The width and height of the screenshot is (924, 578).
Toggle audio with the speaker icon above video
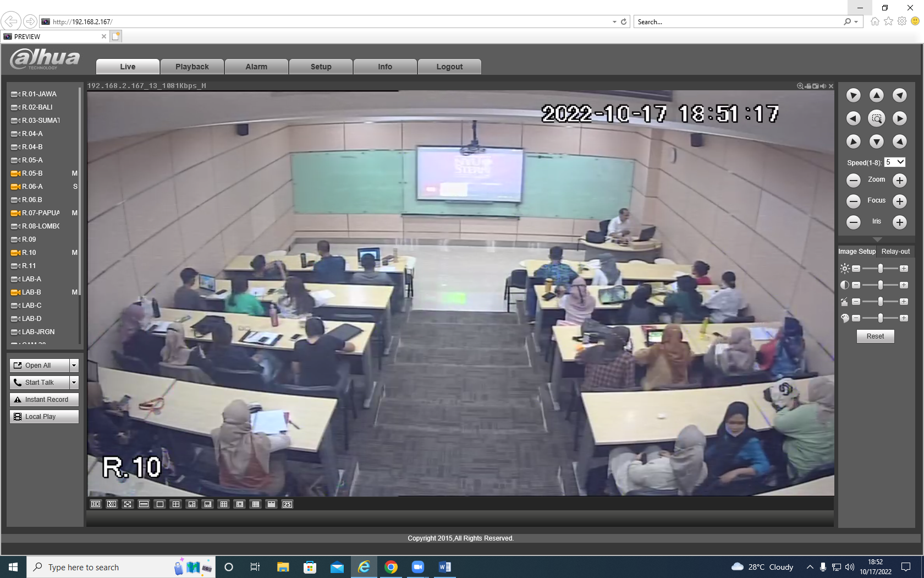point(823,86)
